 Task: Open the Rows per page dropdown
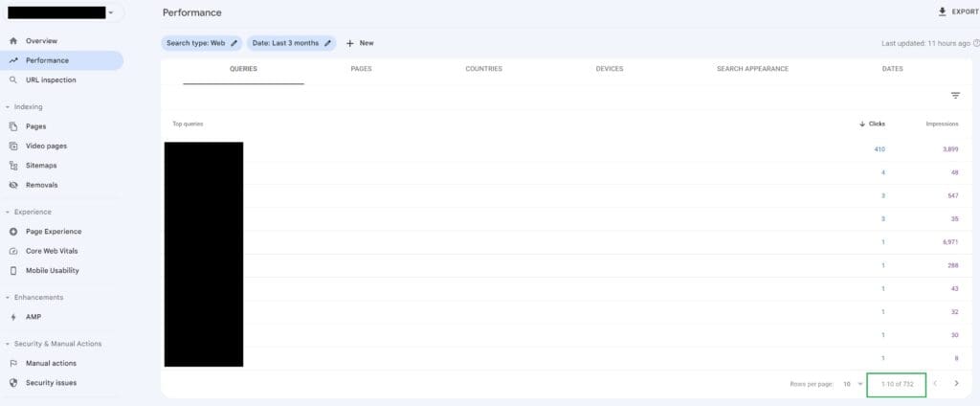pos(852,384)
